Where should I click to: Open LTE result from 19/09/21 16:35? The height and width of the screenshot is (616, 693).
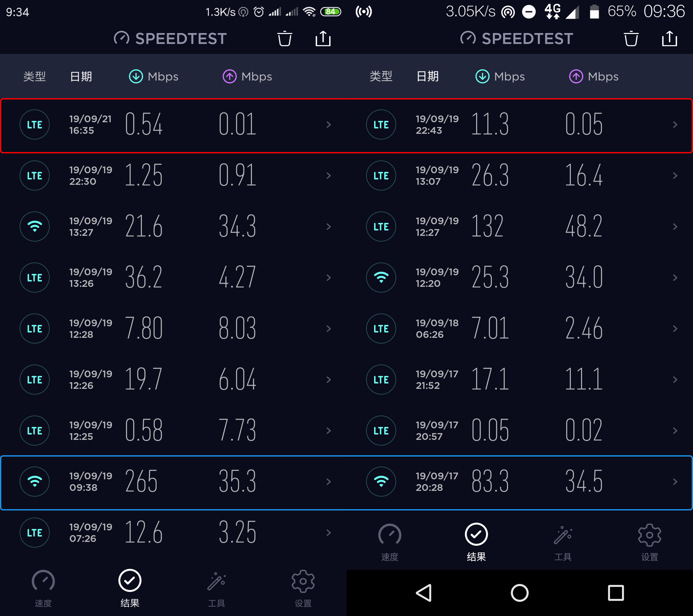(x=173, y=125)
